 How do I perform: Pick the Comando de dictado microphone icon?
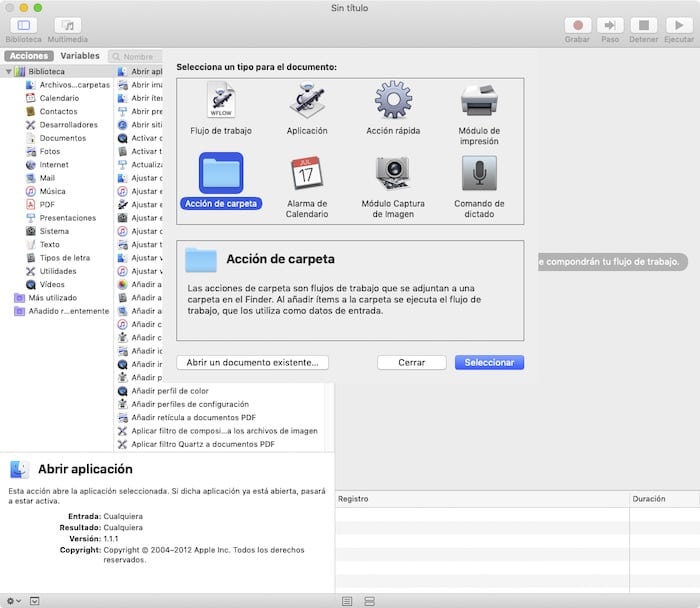click(479, 173)
